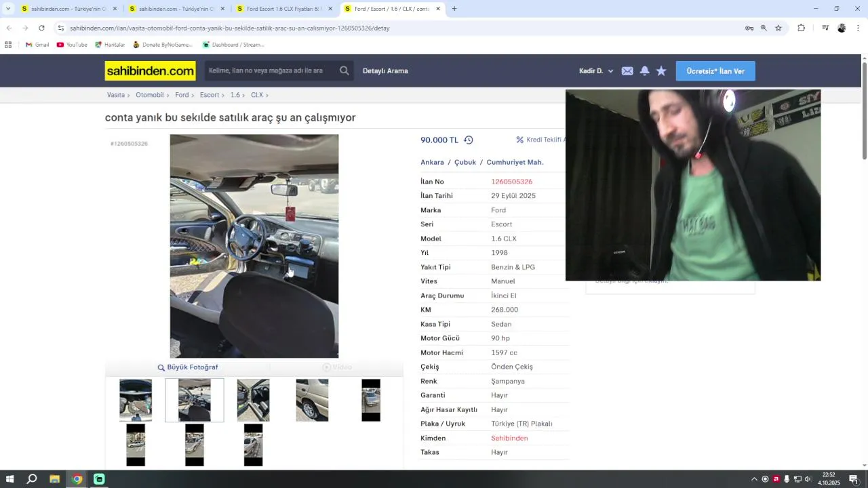Open the site information icon in the address bar

coord(61,28)
